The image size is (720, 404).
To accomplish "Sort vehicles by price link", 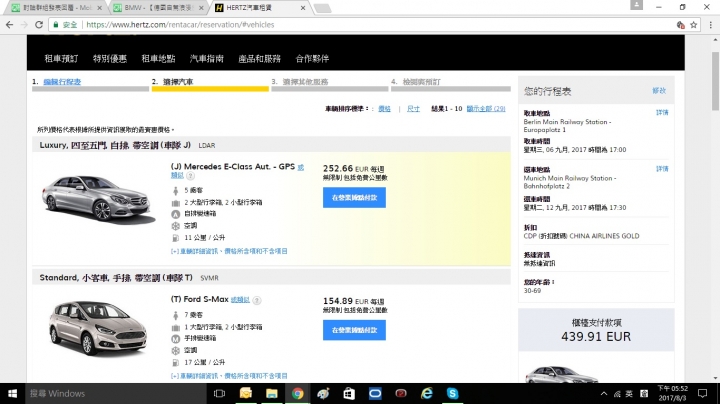I will [384, 109].
